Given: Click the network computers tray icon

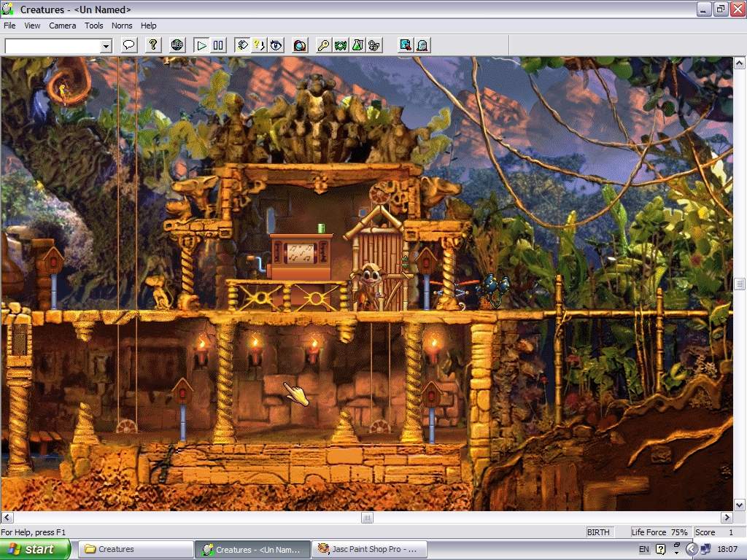Looking at the screenshot, I should [705, 550].
